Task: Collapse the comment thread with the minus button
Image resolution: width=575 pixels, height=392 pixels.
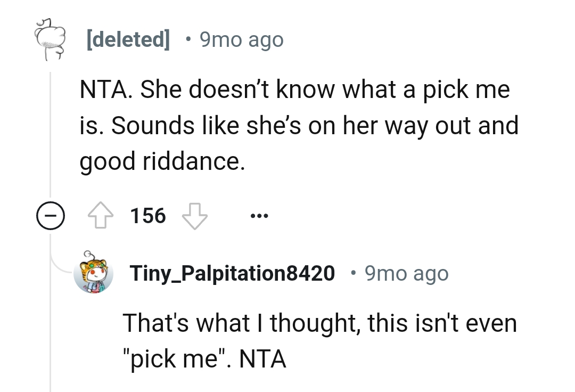Action: [50, 215]
